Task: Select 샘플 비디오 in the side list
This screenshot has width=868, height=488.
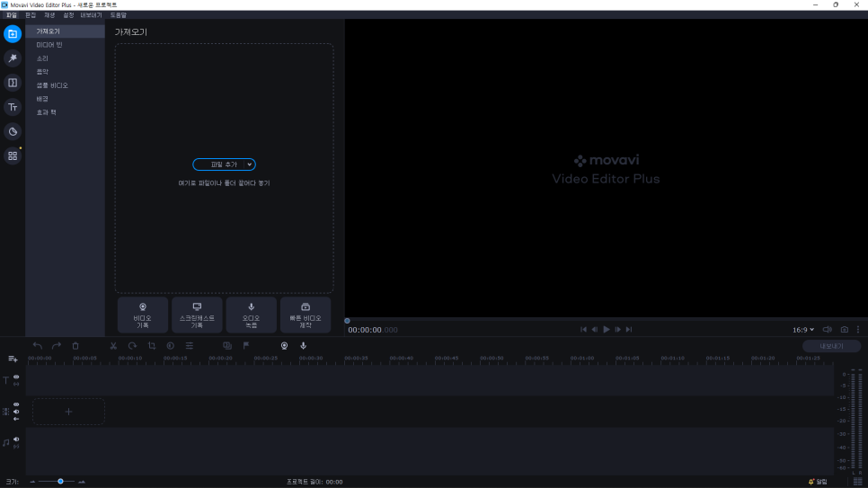Action: tap(66, 85)
